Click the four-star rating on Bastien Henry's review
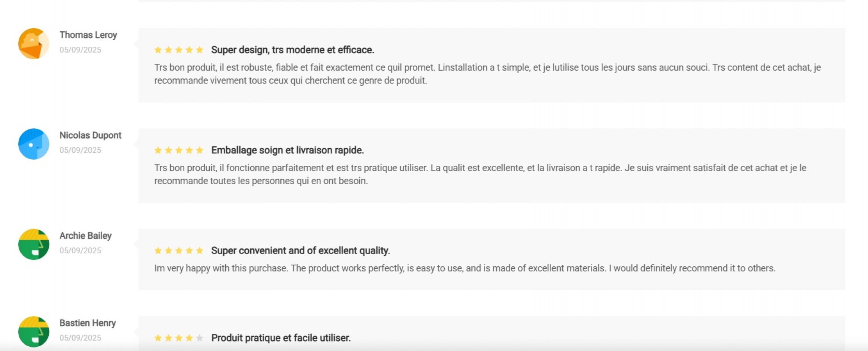868x351 pixels. [x=179, y=338]
